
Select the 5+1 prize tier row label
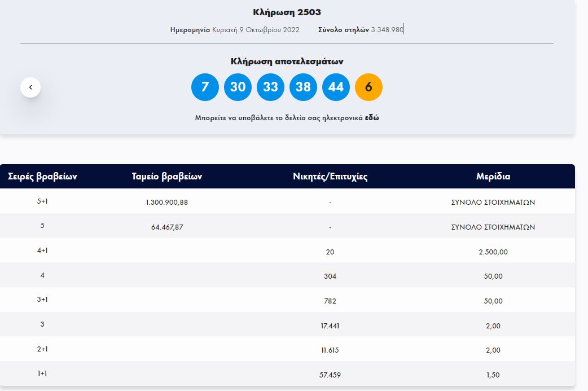42,201
